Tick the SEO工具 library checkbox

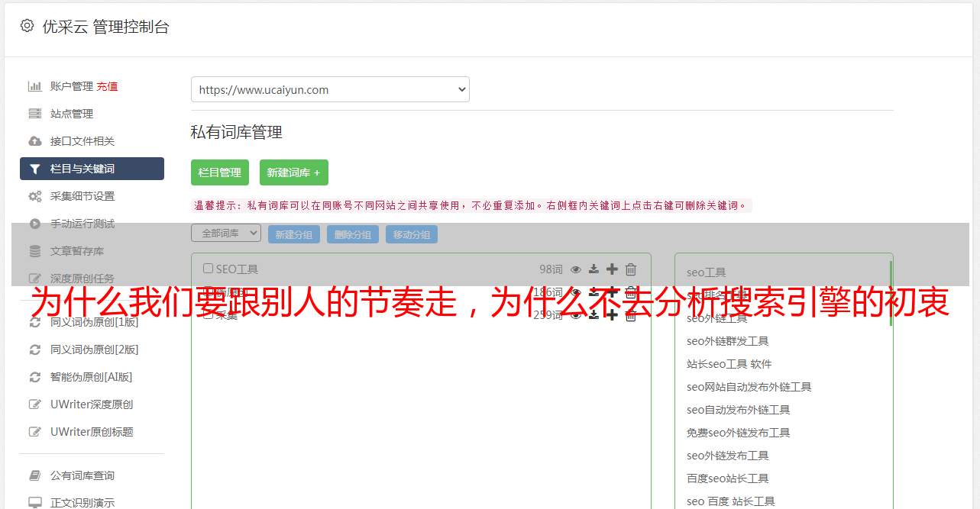point(208,269)
